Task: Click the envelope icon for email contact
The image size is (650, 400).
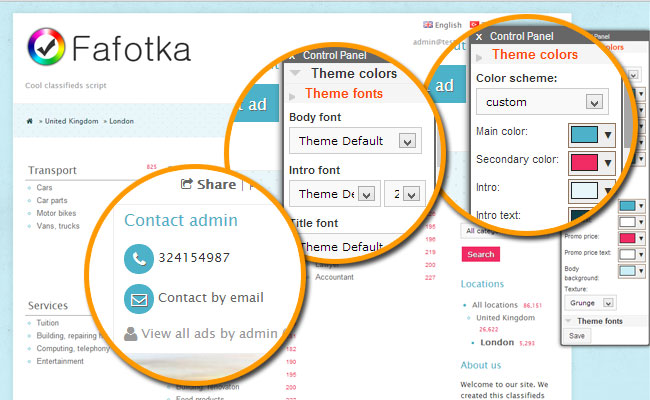Action: (139, 299)
